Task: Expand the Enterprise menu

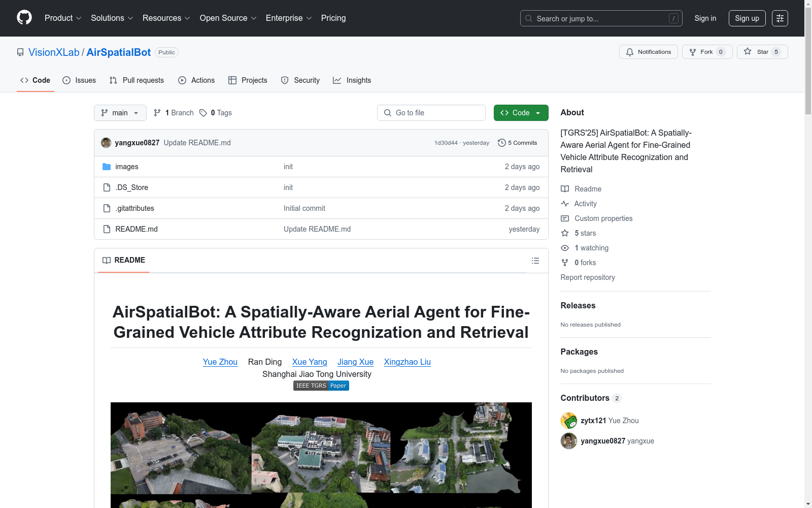Action: [289, 18]
